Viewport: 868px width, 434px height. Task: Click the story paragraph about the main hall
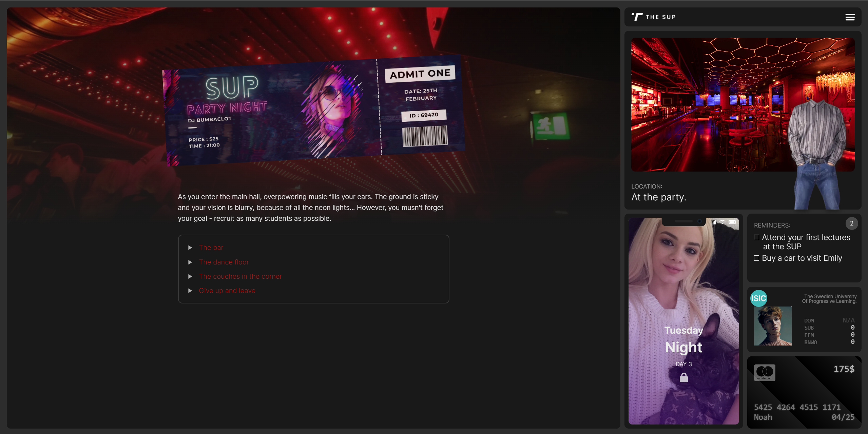[x=310, y=208]
